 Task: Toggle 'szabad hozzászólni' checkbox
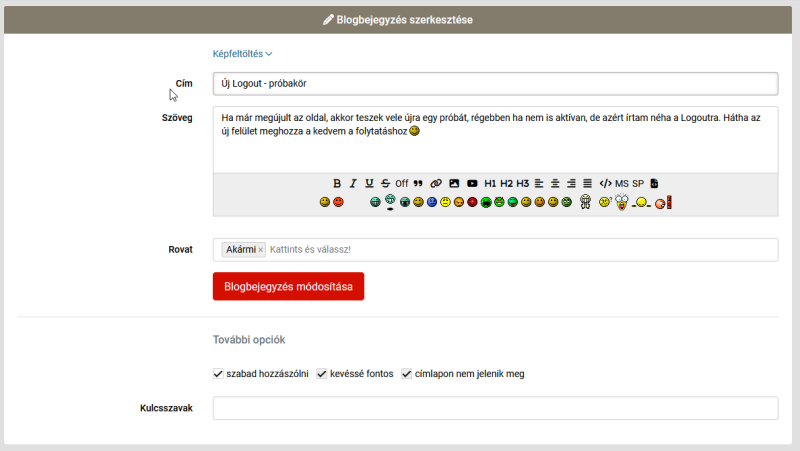[218, 374]
